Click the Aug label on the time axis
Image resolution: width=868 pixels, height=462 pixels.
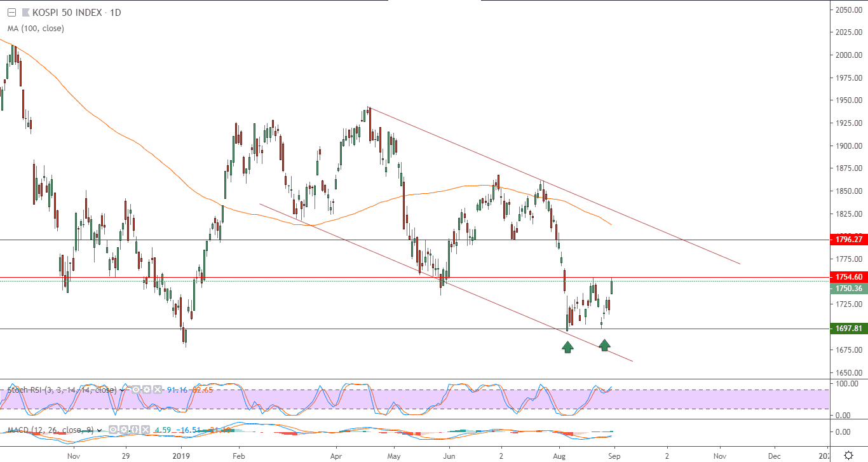tap(560, 456)
